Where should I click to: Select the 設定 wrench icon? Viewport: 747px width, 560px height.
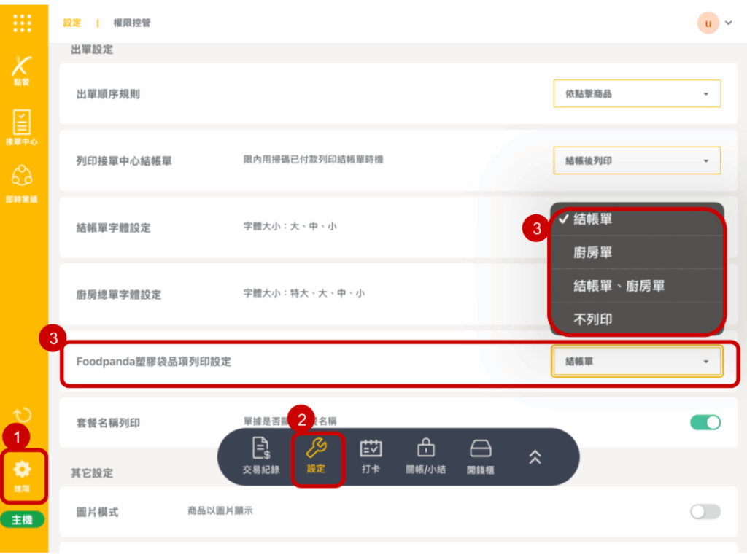(317, 456)
